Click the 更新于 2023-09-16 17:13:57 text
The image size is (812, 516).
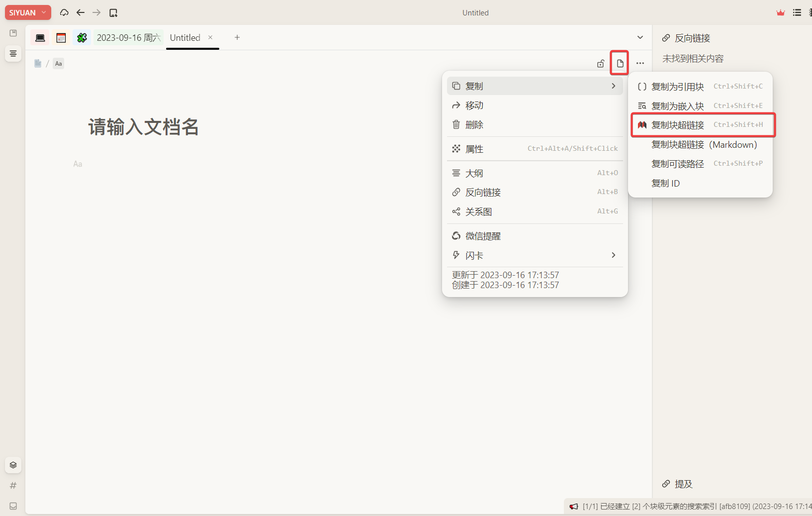tap(505, 275)
